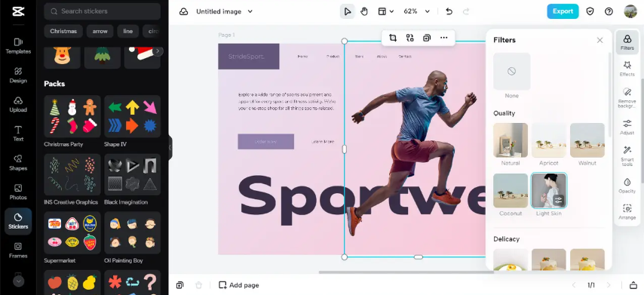Screen dimensions: 644x295
Task: Open the Effects tool tab
Action: tap(627, 69)
